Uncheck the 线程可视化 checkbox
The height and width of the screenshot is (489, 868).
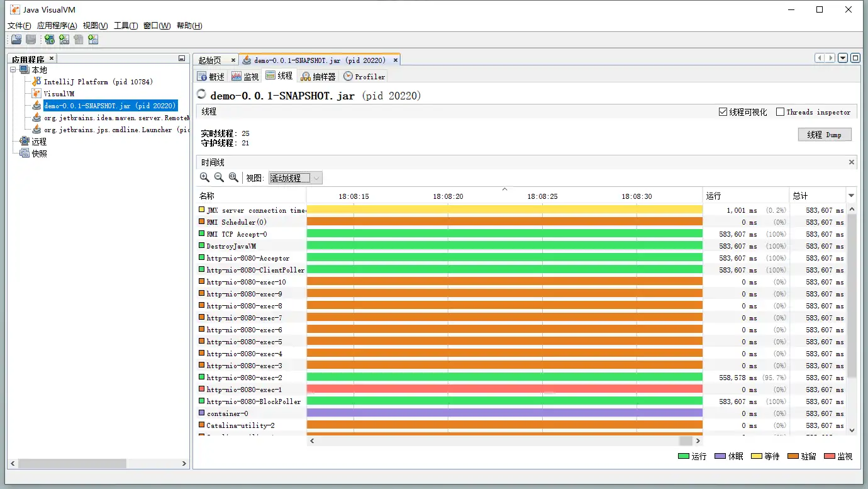point(723,112)
